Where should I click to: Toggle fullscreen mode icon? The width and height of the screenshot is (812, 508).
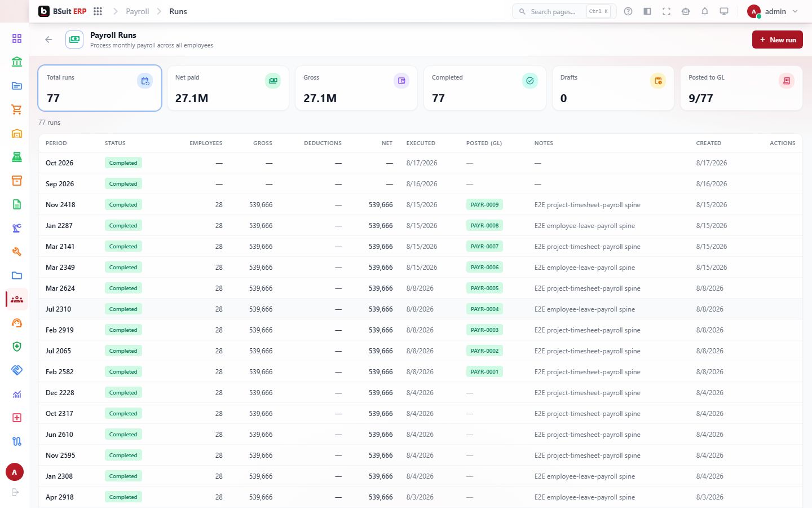[667, 11]
